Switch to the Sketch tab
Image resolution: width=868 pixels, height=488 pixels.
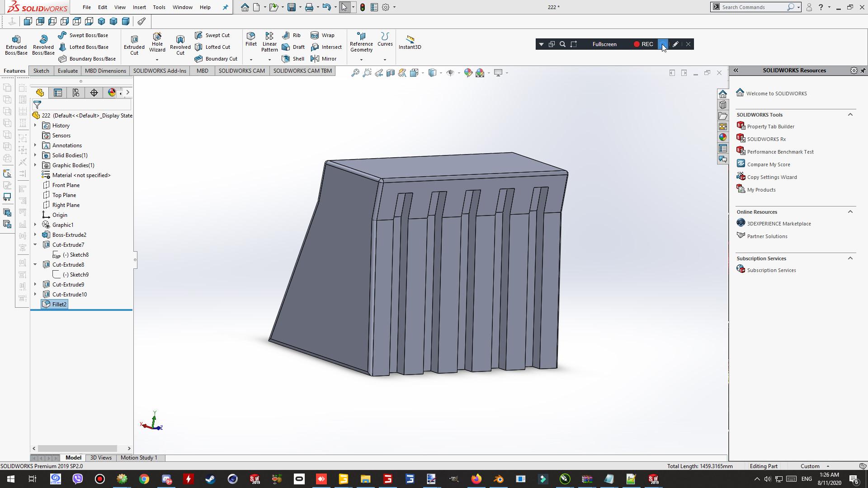pos(41,71)
